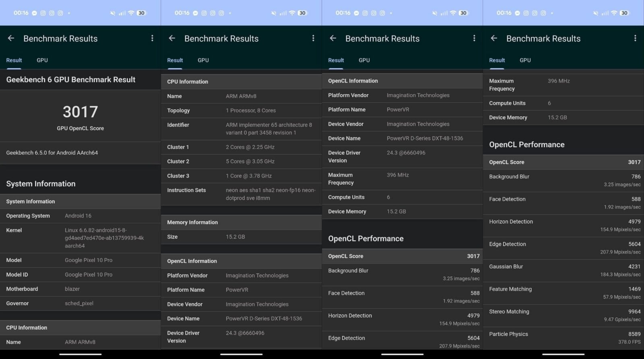This screenshot has width=644, height=359.
Task: Open the overflow menu in the rightmost screen
Action: point(635,38)
